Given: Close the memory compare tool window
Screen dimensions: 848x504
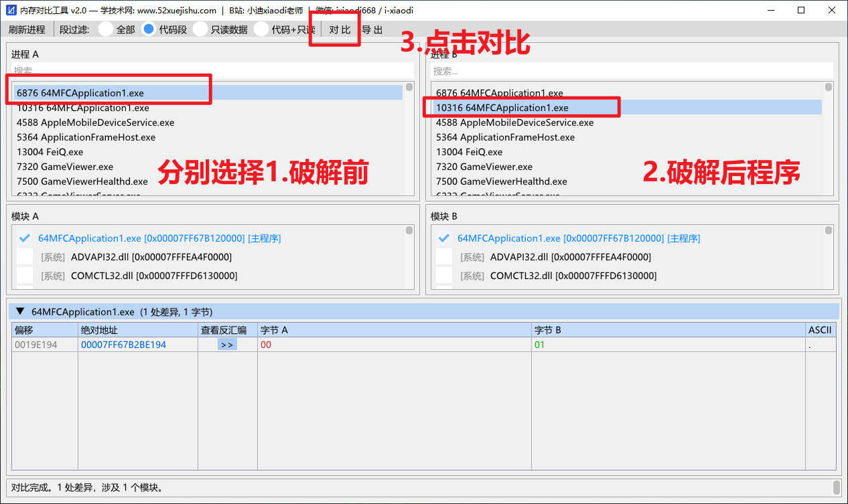Looking at the screenshot, I should [x=832, y=10].
